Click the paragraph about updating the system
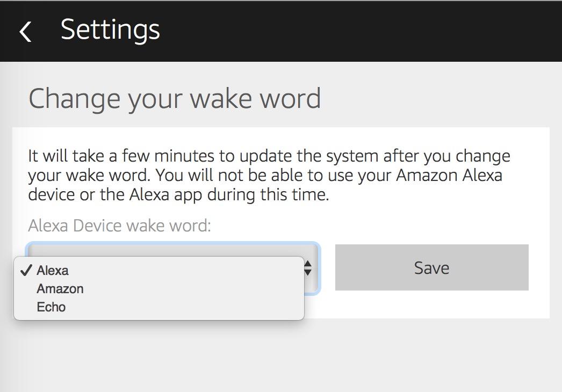562x392 pixels. click(x=269, y=175)
